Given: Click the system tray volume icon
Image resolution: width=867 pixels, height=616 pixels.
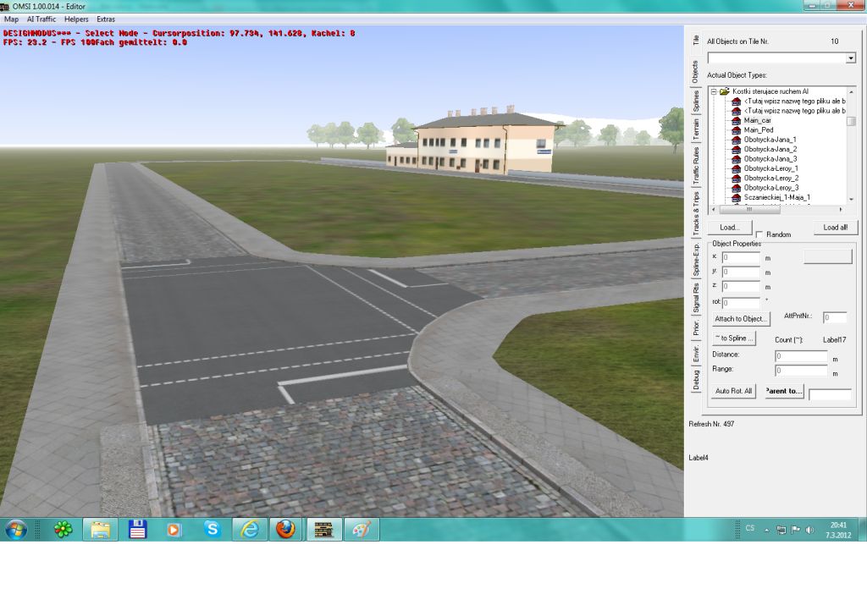Looking at the screenshot, I should coord(810,530).
